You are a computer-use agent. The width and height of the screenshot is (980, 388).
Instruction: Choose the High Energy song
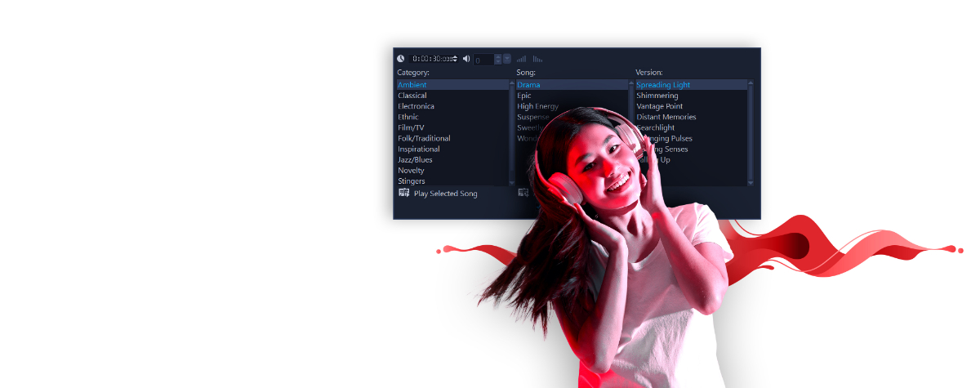[x=537, y=106]
